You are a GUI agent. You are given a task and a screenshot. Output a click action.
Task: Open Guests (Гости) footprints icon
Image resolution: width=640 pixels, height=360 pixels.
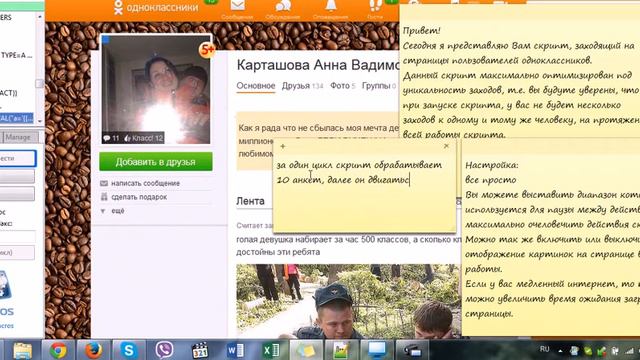point(375,6)
